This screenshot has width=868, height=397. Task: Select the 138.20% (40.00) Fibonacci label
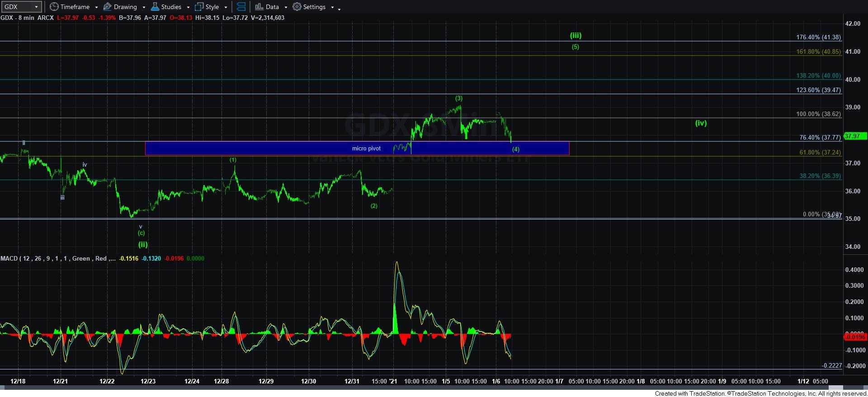point(818,76)
